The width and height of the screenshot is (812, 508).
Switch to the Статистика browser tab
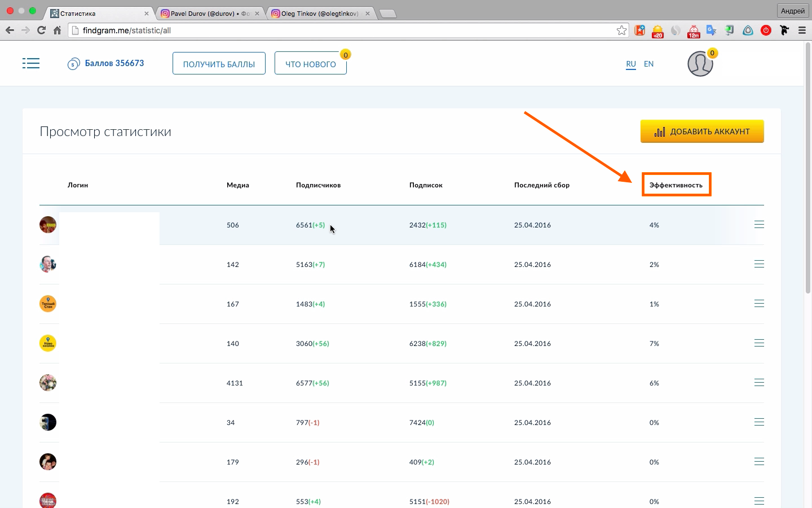pyautogui.click(x=99, y=14)
